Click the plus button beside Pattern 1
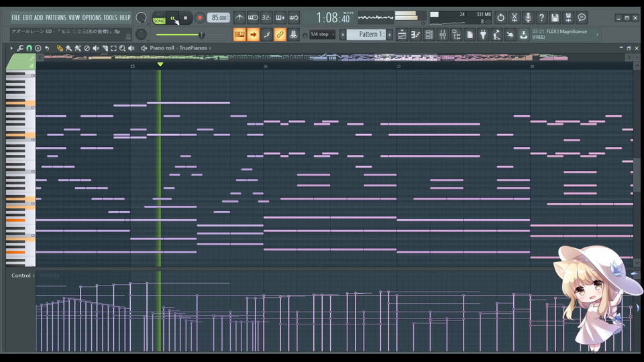Image resolution: width=644 pixels, height=362 pixels. [390, 34]
